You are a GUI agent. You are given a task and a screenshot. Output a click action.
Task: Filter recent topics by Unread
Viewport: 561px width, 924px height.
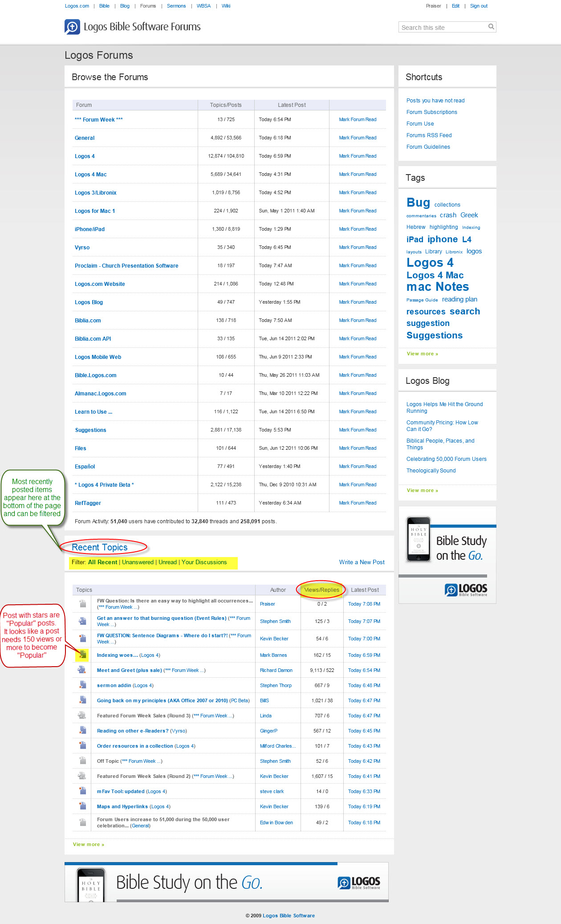[x=167, y=562]
